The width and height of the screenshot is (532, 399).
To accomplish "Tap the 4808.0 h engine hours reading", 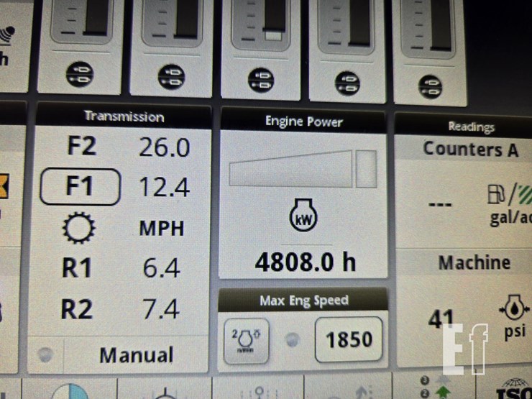I will pyautogui.click(x=305, y=262).
